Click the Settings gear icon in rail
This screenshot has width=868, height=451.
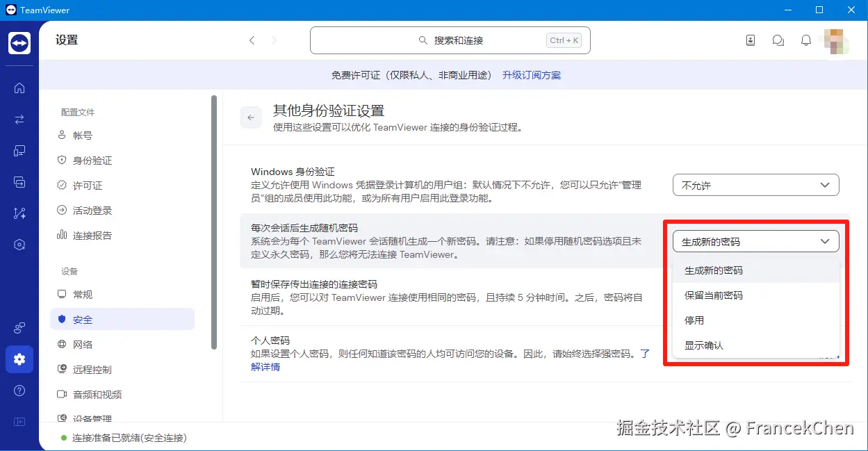coord(19,359)
